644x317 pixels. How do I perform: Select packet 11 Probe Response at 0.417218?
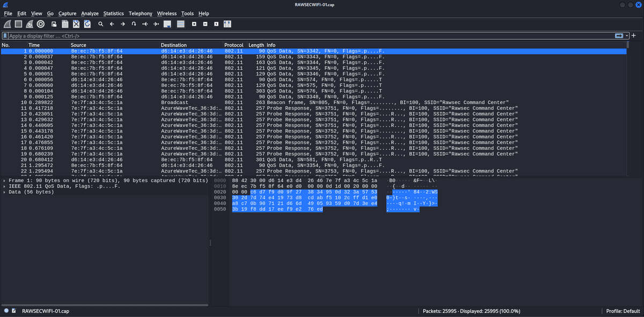pos(313,108)
